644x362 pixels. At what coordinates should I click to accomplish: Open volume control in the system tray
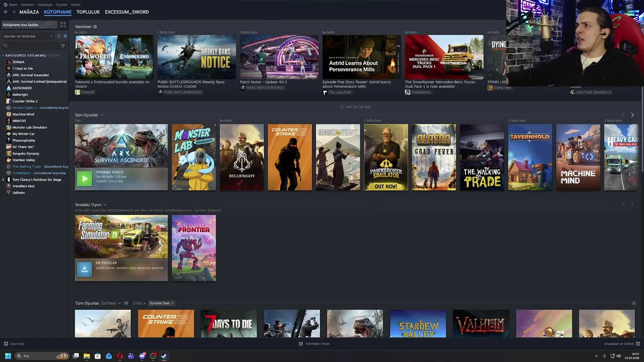(x=618, y=356)
